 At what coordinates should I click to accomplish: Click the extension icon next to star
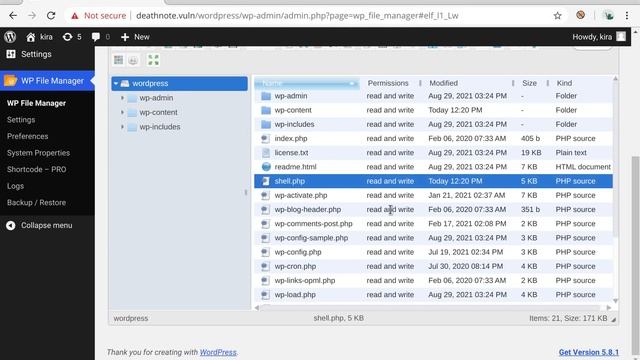[580, 15]
